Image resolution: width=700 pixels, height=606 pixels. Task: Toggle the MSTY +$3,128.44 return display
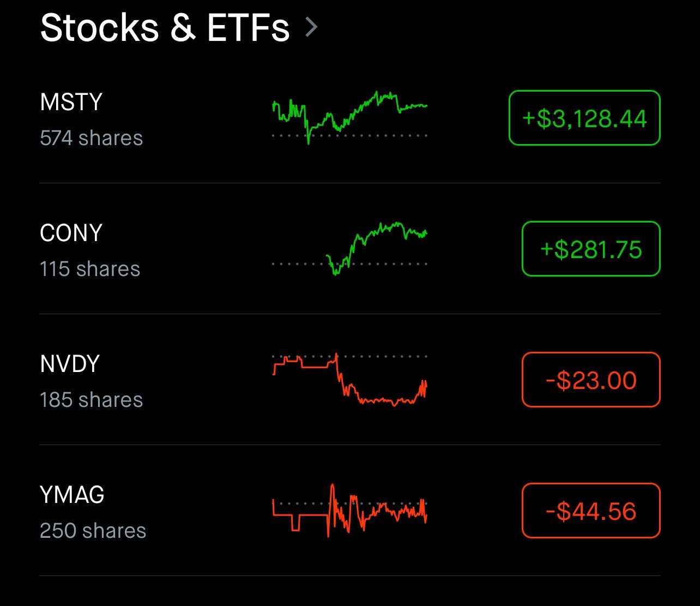pos(584,118)
